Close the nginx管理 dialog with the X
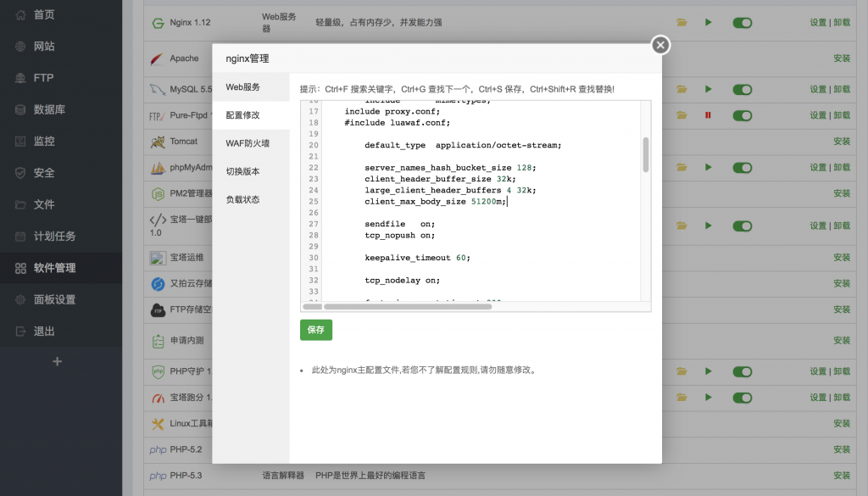The image size is (868, 496). (x=660, y=46)
